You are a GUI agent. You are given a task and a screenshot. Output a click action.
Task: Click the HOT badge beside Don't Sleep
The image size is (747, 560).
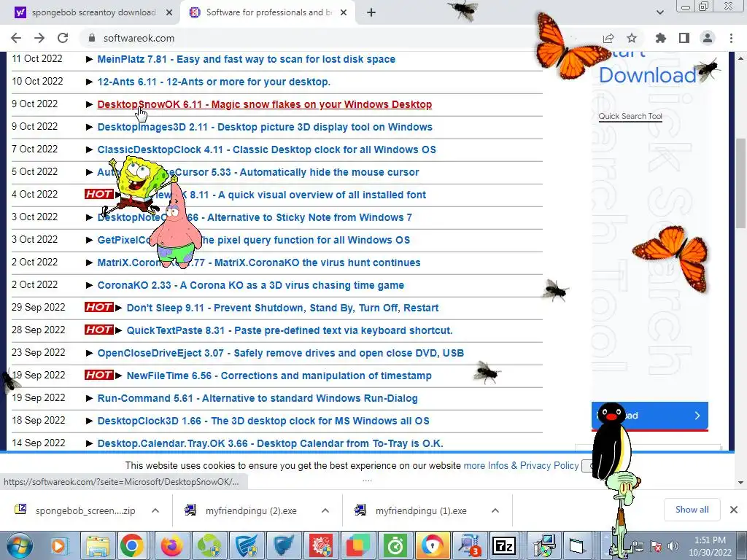tap(99, 308)
